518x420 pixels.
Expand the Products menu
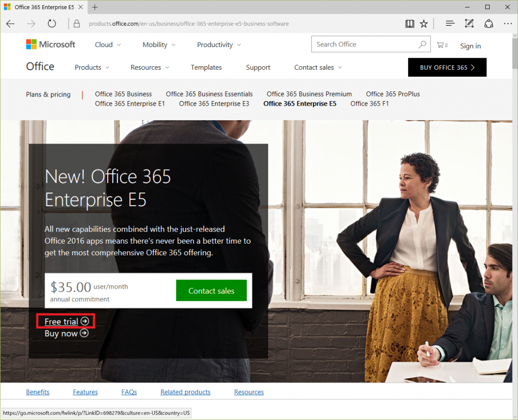(92, 67)
